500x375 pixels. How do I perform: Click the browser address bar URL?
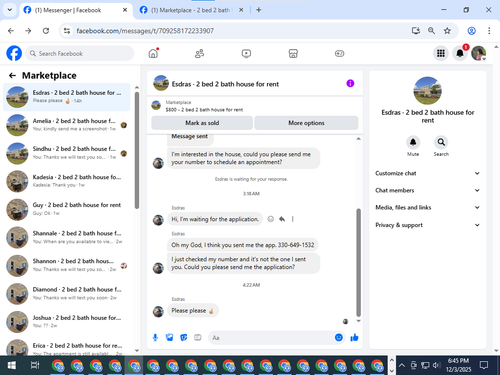[x=145, y=31]
